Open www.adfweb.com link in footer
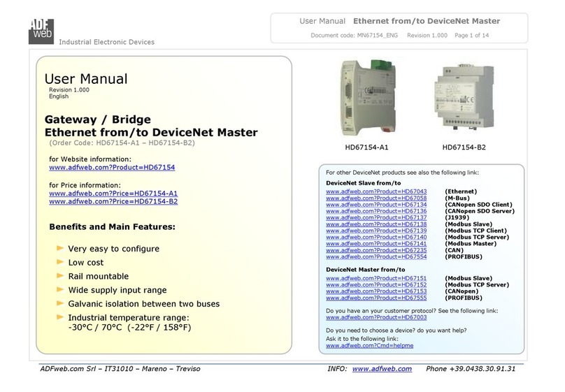 coord(382,369)
